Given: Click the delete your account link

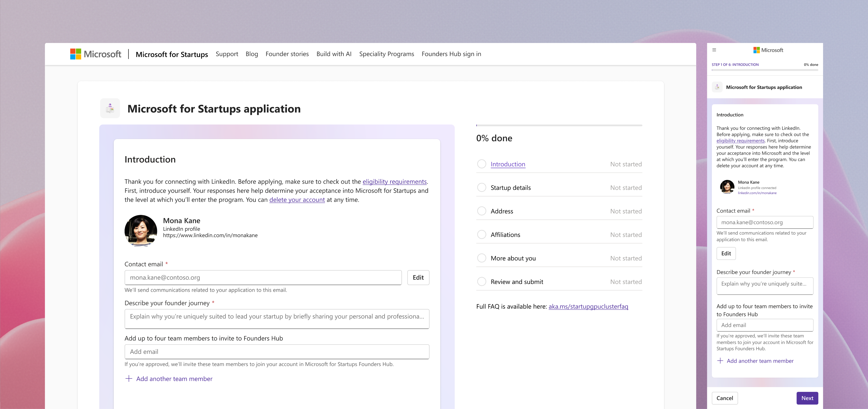Looking at the screenshot, I should pos(297,200).
